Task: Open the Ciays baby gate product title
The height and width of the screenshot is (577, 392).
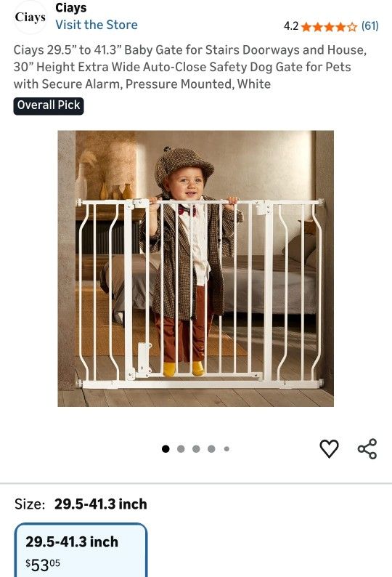Action: 190,67
